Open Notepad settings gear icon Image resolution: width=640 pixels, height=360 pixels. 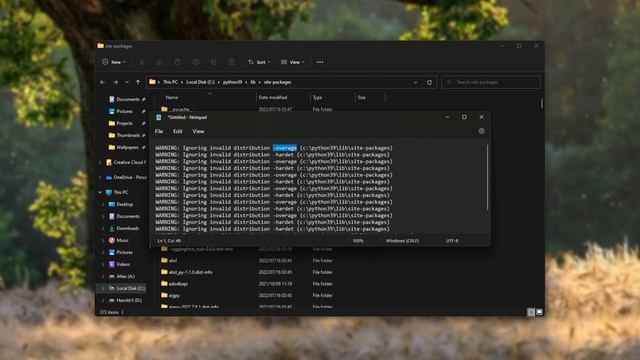[482, 131]
